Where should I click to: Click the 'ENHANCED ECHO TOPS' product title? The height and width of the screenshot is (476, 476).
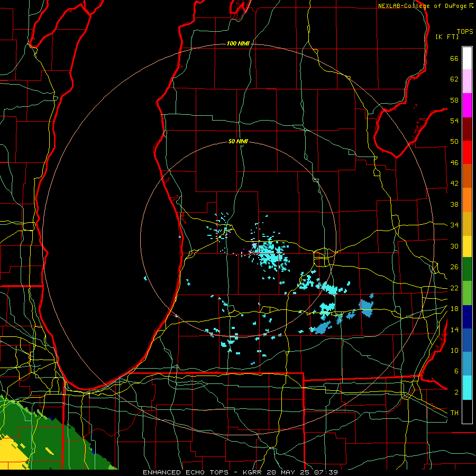click(186, 472)
